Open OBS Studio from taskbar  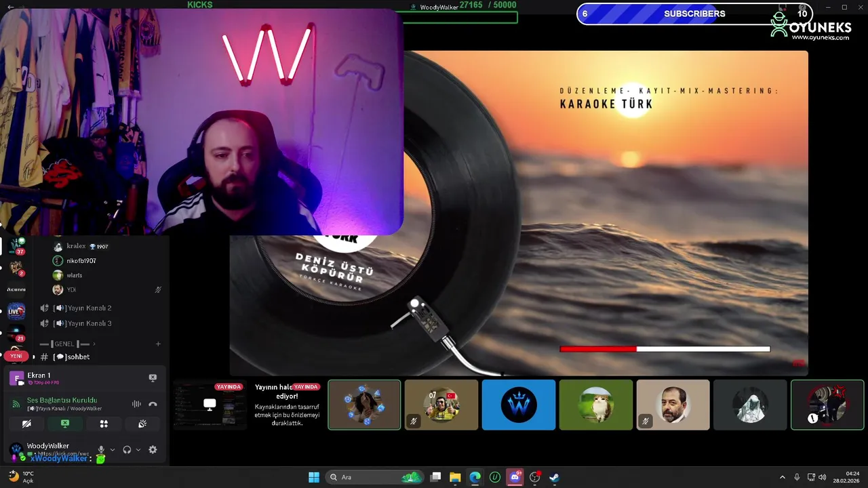click(x=534, y=477)
